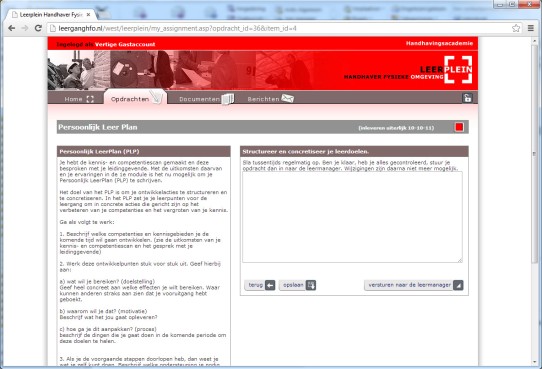Open the Berichten tab

270,99
